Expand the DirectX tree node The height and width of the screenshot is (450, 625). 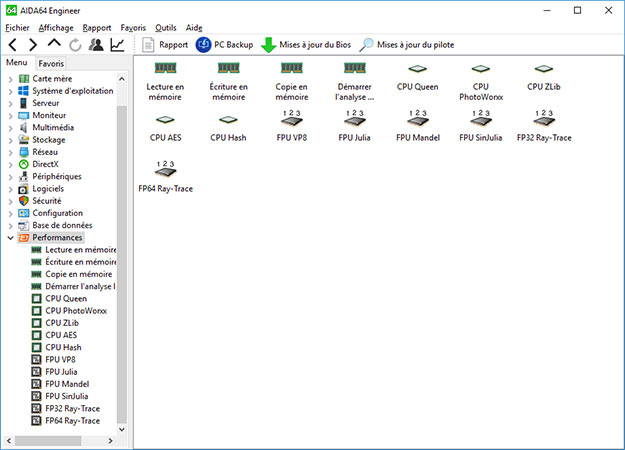(x=10, y=164)
